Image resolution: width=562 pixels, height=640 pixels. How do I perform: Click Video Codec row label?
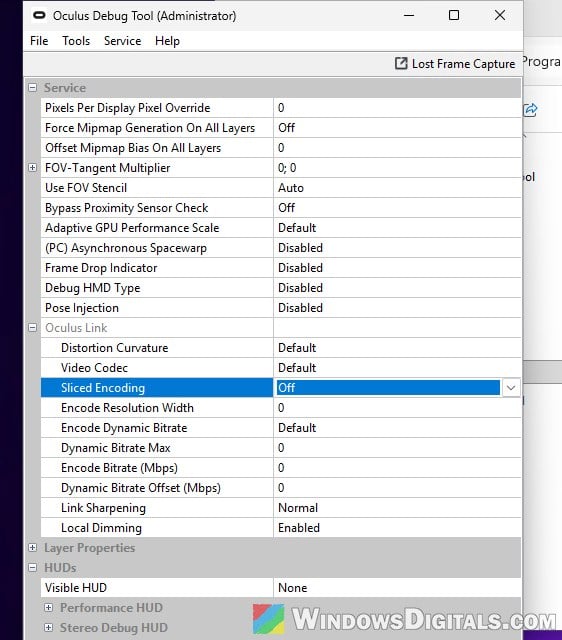[x=94, y=368]
